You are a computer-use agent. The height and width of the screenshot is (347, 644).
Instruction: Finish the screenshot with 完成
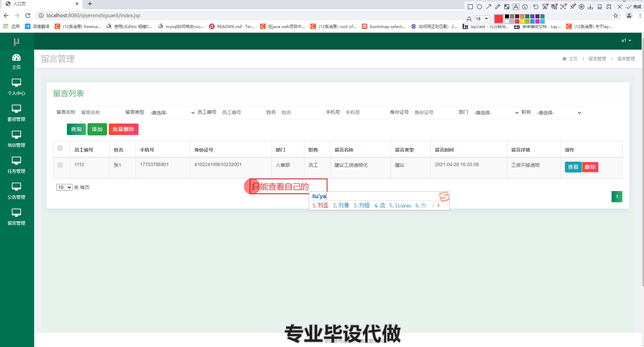634,7
